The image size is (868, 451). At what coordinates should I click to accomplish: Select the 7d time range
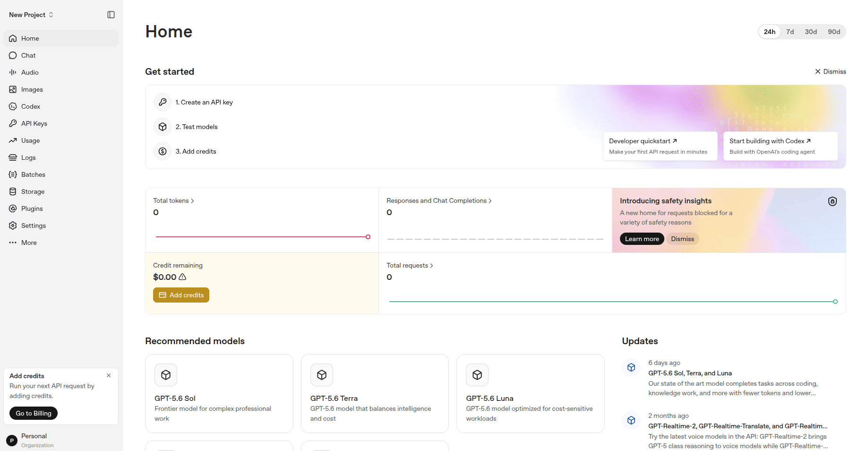pyautogui.click(x=790, y=32)
